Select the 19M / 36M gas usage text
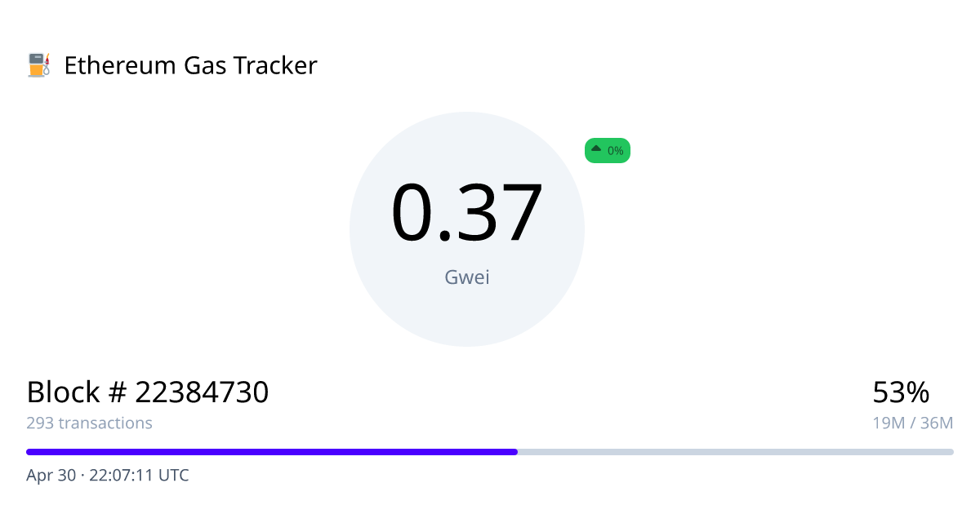 point(912,423)
